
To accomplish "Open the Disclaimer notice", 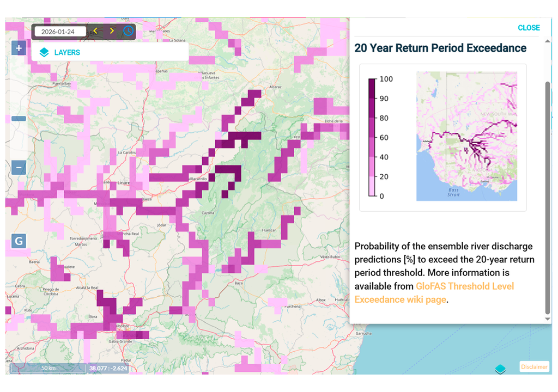I will [534, 366].
